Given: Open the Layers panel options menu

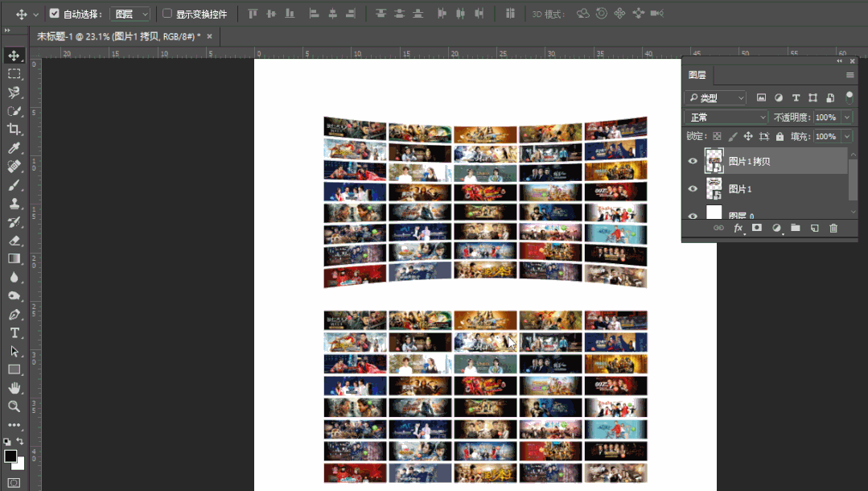Looking at the screenshot, I should coord(850,75).
